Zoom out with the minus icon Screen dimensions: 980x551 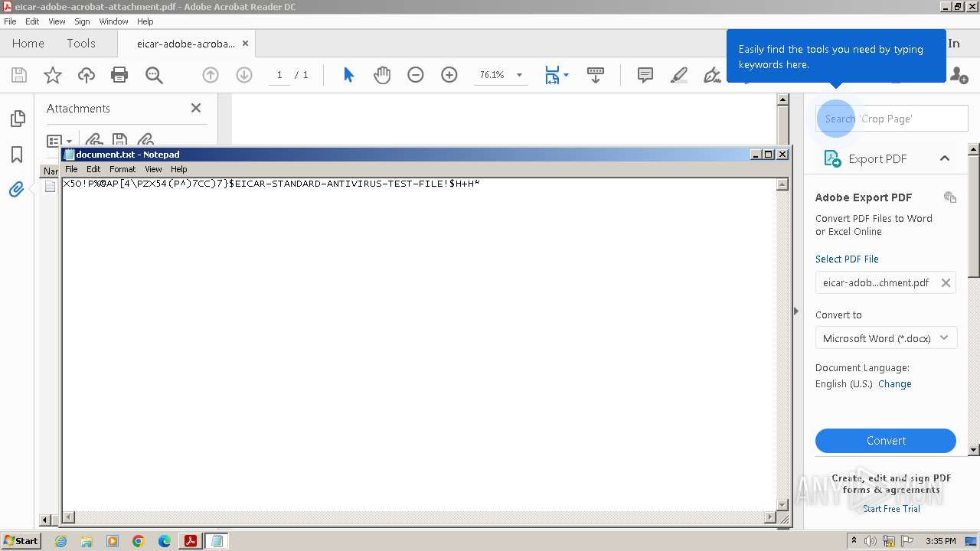pos(416,75)
